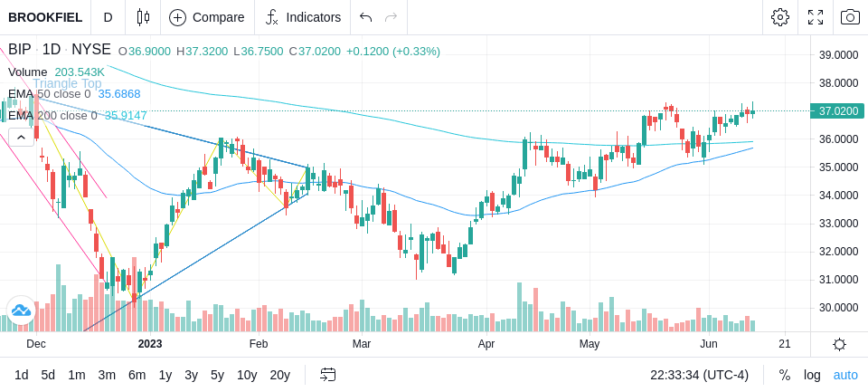Viewport: 868px width, 392px height.
Task: Open the candlestick chart style menu
Action: 143,17
